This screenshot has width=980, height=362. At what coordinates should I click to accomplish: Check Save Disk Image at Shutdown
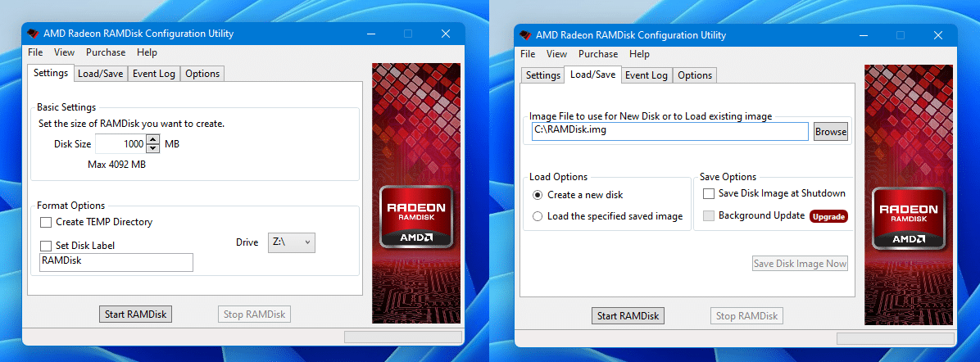(709, 194)
